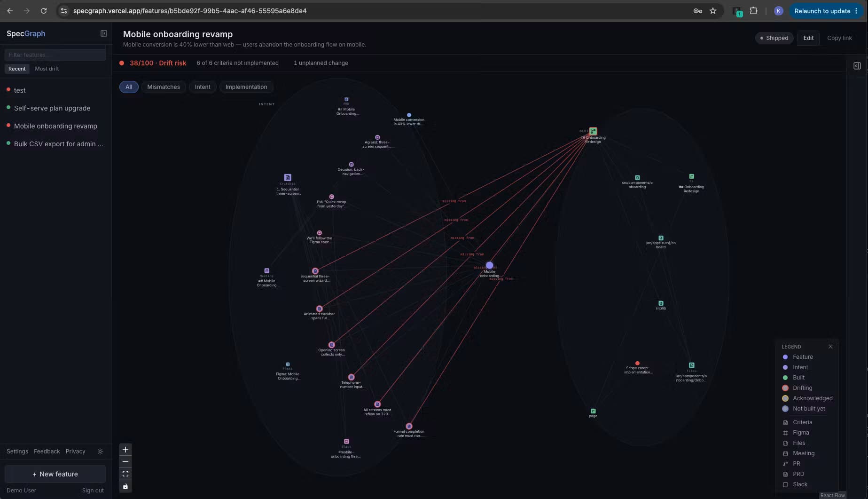Viewport: 868px width, 499px height.
Task: Select the Scope creep implementation node
Action: 637,364
